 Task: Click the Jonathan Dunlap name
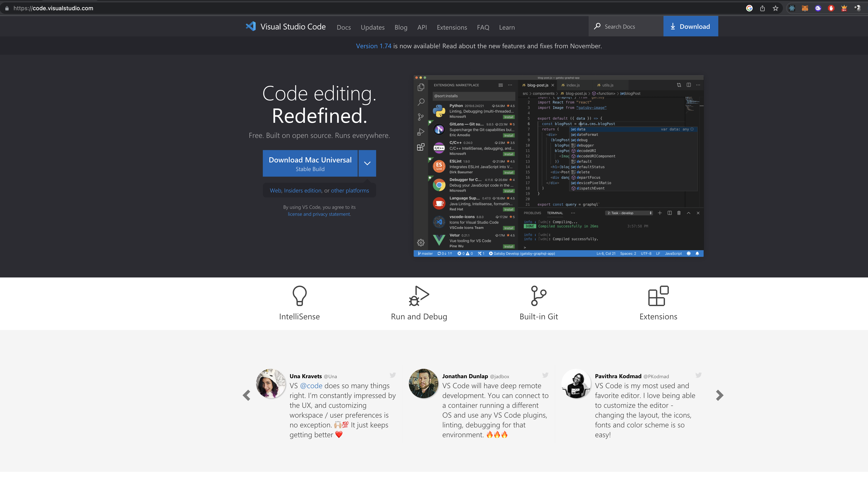tap(465, 376)
